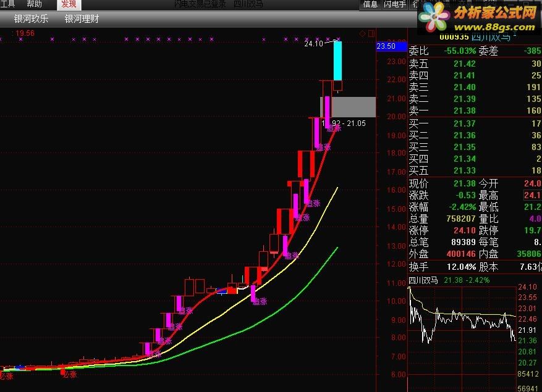Select the blue 23.50 price tag

pos(392,46)
